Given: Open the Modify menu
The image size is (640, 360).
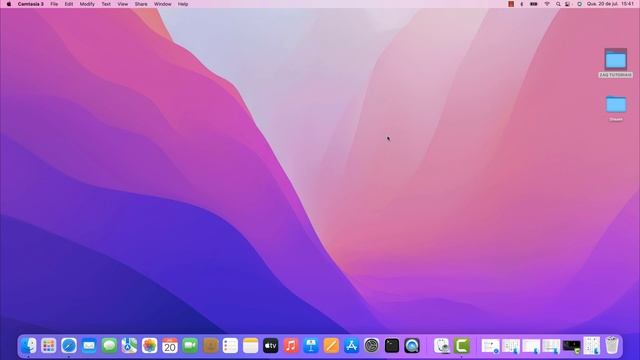Looking at the screenshot, I should [87, 4].
